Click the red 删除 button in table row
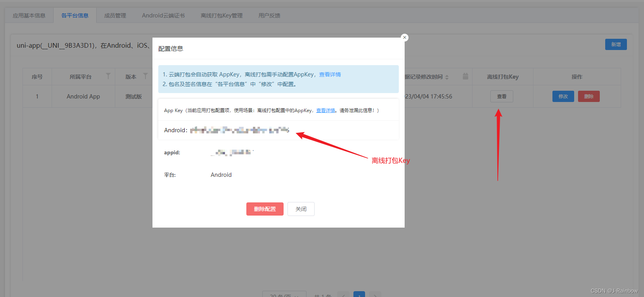This screenshot has height=297, width=644. [x=589, y=96]
